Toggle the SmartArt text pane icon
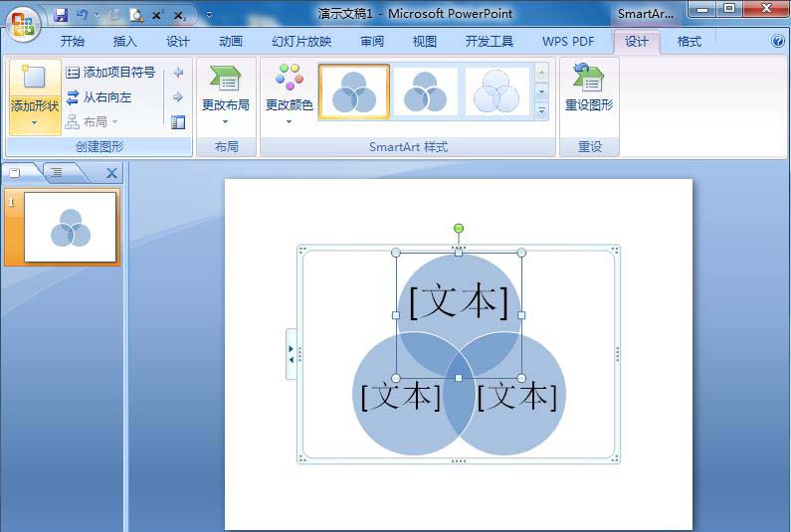The height and width of the screenshot is (532, 791). click(x=178, y=122)
